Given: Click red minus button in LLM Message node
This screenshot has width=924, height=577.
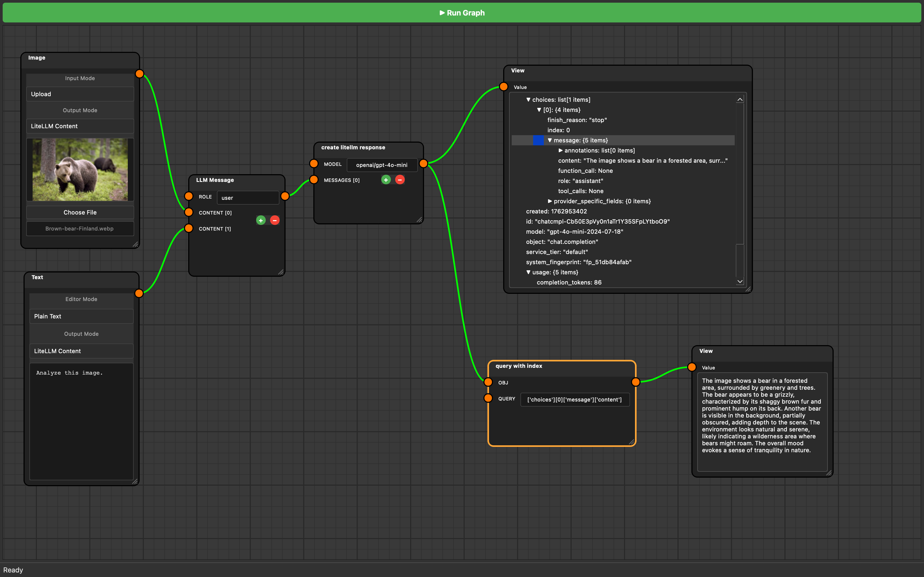Looking at the screenshot, I should pos(275,220).
